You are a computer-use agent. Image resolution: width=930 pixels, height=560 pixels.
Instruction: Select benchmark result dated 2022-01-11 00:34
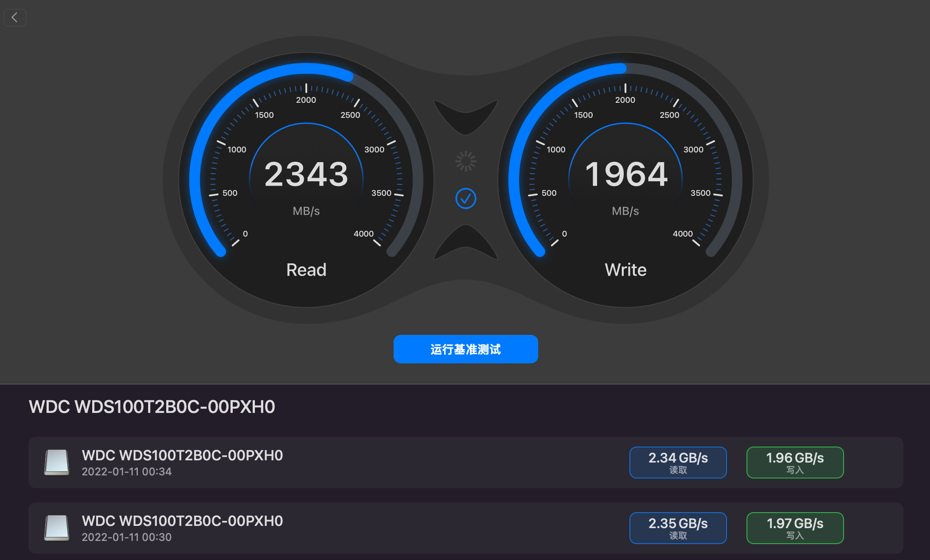310,463
